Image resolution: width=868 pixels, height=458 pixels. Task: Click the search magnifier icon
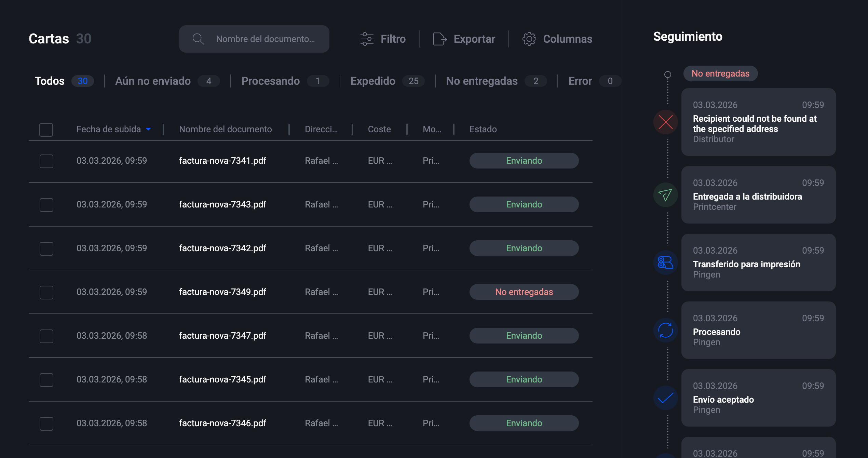[x=198, y=39]
